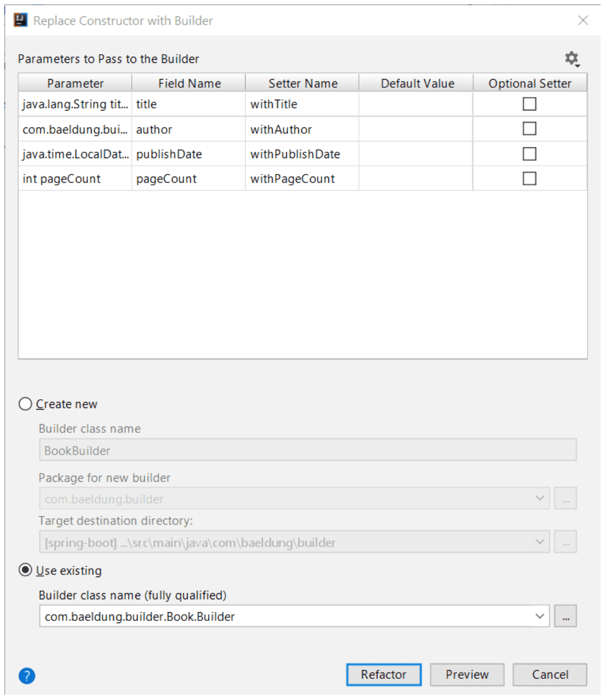Click the Default Value column header
The image size is (605, 700).
coord(417,83)
